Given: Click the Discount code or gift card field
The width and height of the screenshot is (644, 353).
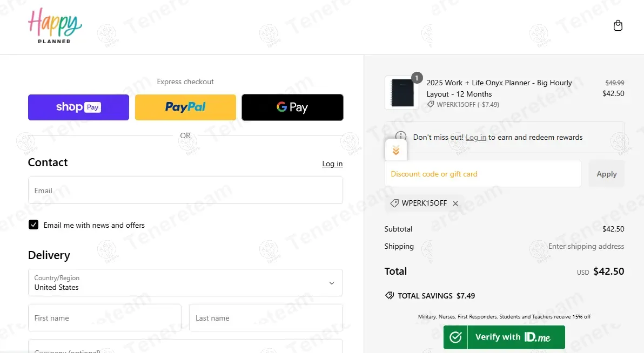Looking at the screenshot, I should (x=482, y=174).
